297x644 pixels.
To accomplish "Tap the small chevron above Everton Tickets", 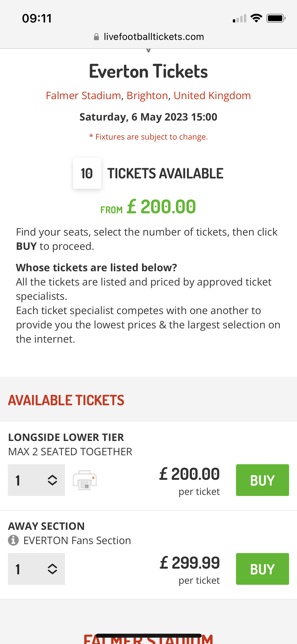I will [x=148, y=50].
